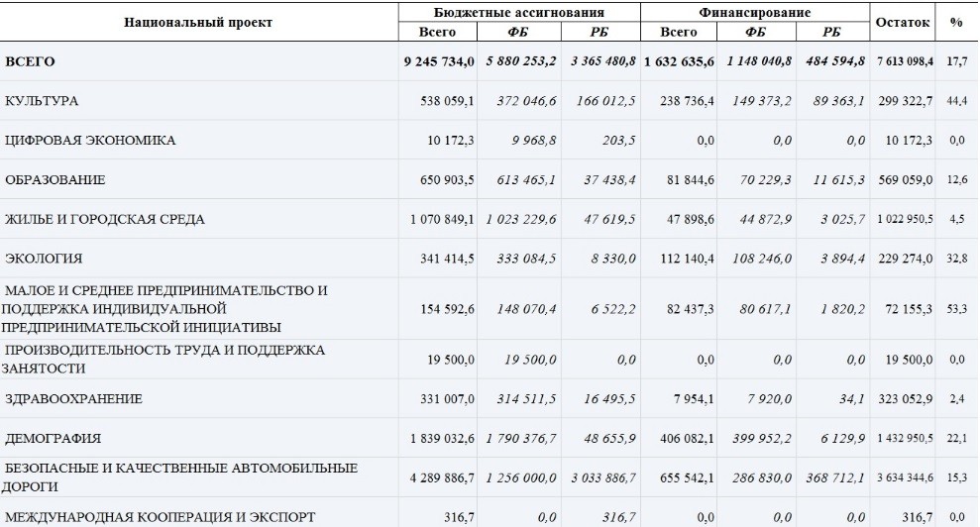Click Культура's 44,4 percent cell
Image resolution: width=980 pixels, height=527 pixels.
[x=956, y=101]
